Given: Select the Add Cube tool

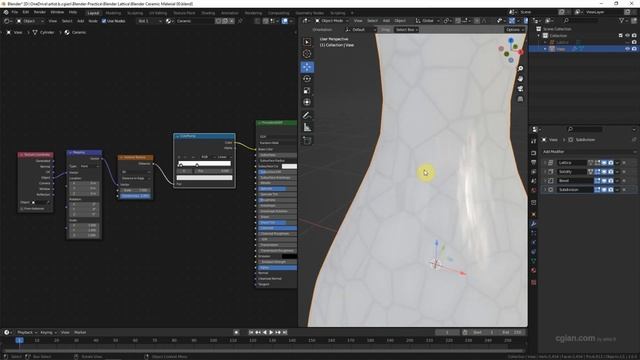Looking at the screenshot, I should point(307,140).
